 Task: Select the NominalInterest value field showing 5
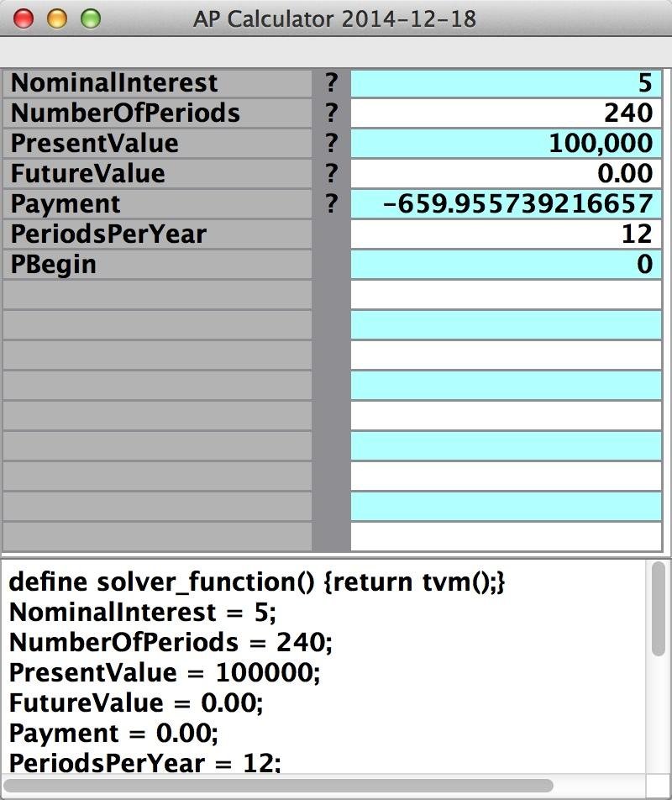[506, 83]
